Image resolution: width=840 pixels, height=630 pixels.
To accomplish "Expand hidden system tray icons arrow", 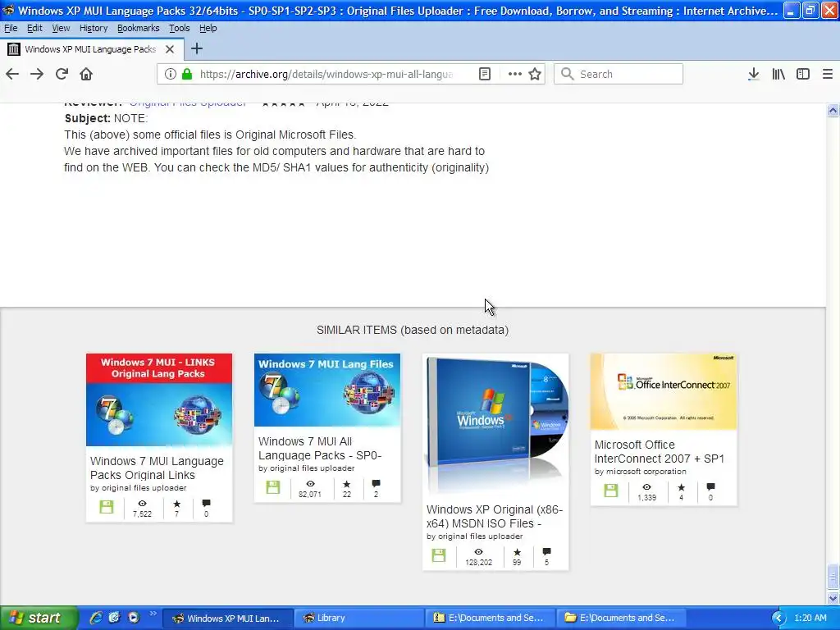I will tap(778, 618).
